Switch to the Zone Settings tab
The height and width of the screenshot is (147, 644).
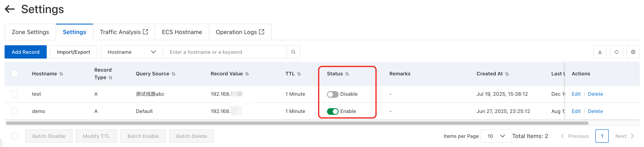(x=30, y=32)
